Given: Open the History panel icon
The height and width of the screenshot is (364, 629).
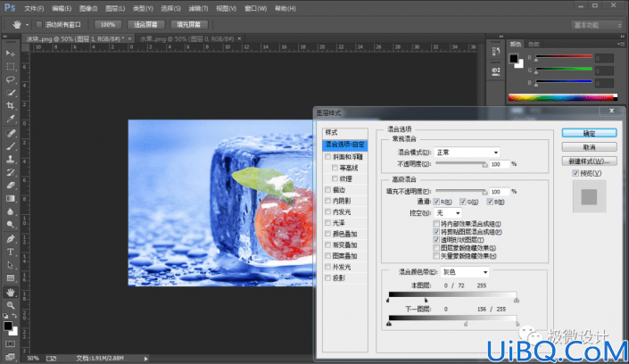Looking at the screenshot, I should pos(496,52).
